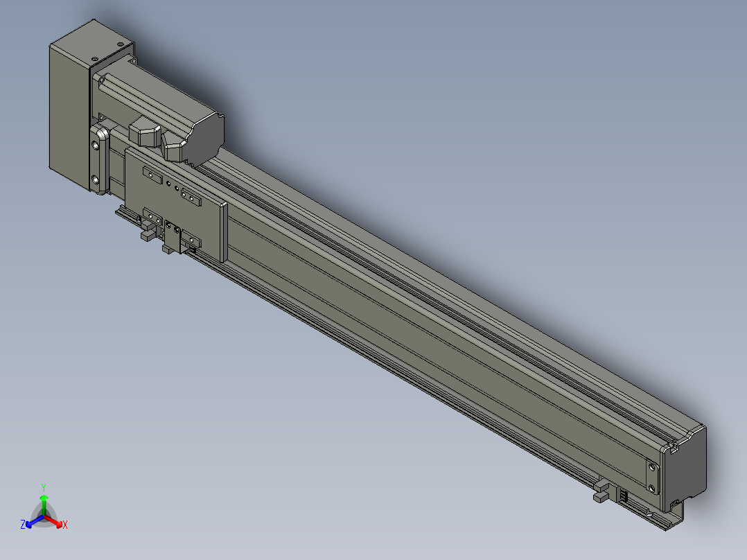Select the end cap at the far rail end
This screenshot has width=747, height=560.
(x=684, y=469)
